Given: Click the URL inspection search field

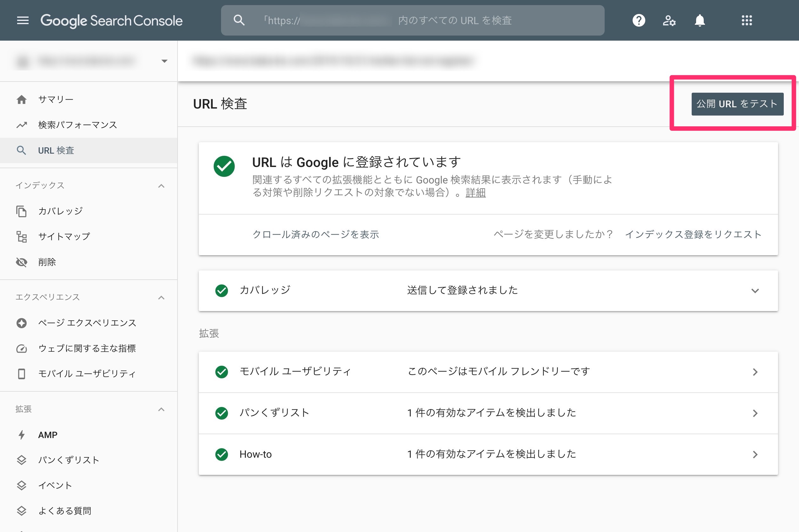Looking at the screenshot, I should 413,20.
